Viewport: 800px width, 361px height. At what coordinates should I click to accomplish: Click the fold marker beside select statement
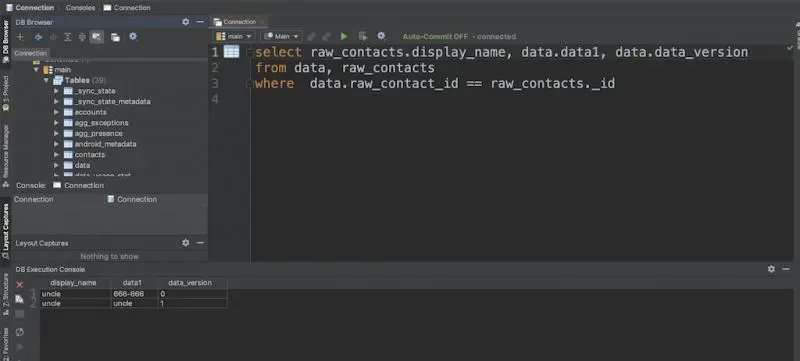[249, 52]
